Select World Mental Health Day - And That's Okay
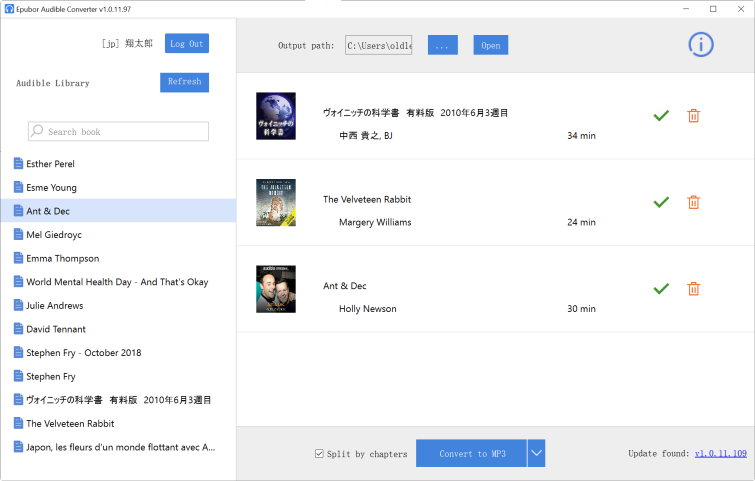The image size is (755, 481). pos(118,282)
